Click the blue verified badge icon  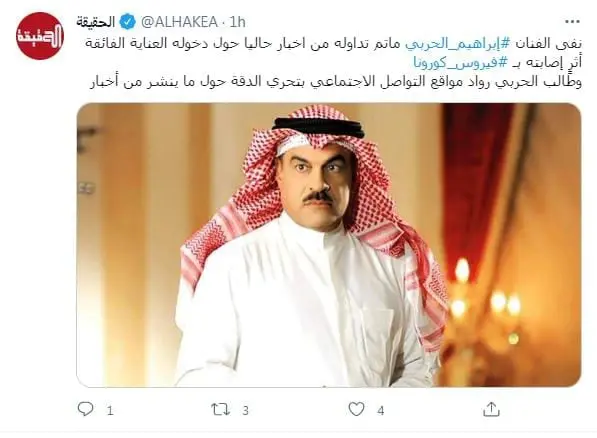128,22
